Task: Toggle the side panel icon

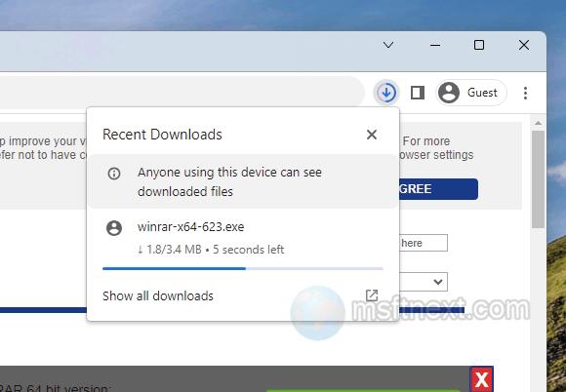Action: (x=418, y=93)
